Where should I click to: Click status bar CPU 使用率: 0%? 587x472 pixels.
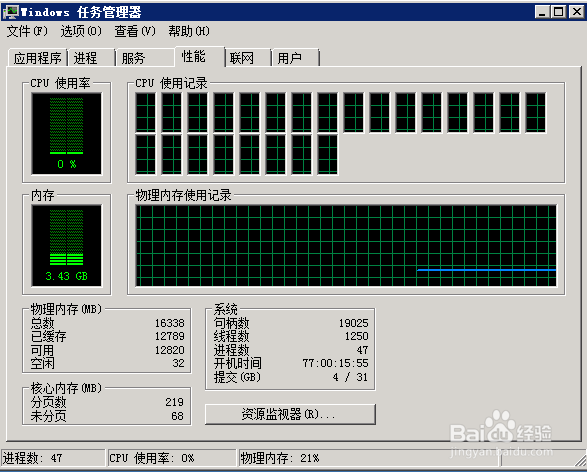coord(172,458)
